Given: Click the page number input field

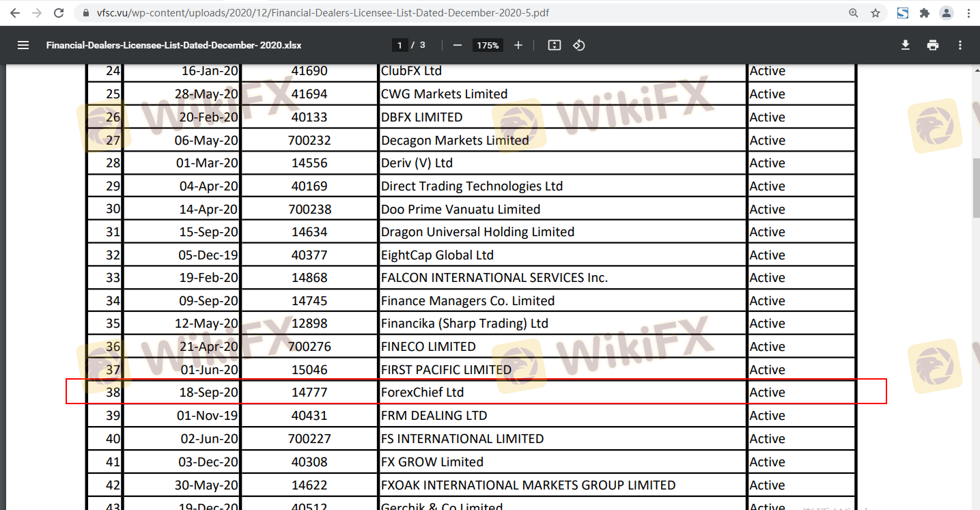Looking at the screenshot, I should (400, 45).
